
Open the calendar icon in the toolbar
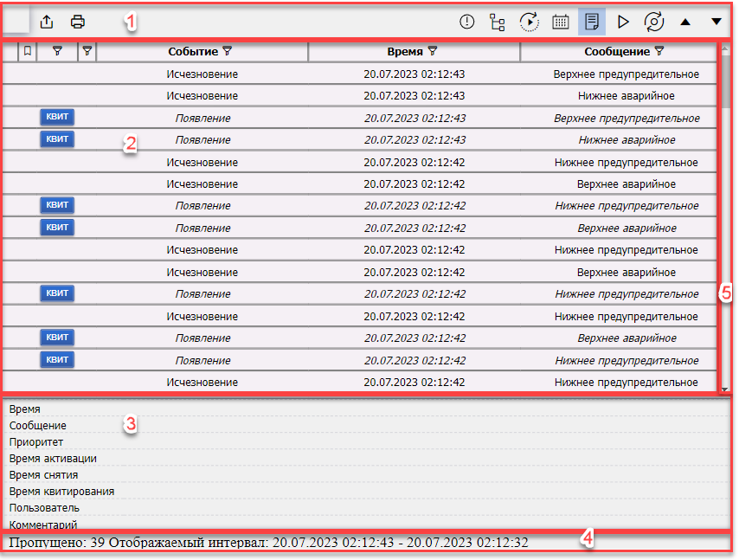[559, 22]
